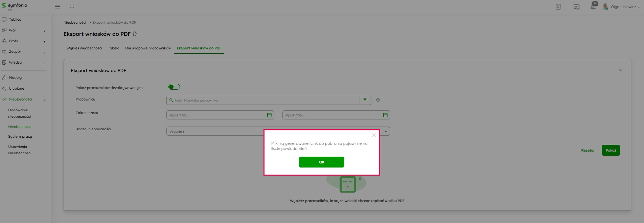
Task: Open the clipboard tasks icon
Action: coord(558,7)
